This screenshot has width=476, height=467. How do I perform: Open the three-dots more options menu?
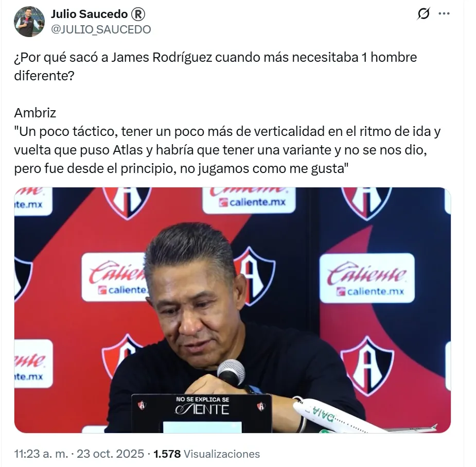click(x=444, y=13)
